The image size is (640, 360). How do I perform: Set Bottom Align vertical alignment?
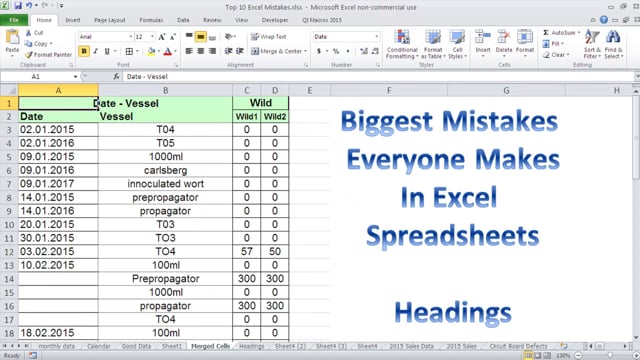pyautogui.click(x=212, y=37)
